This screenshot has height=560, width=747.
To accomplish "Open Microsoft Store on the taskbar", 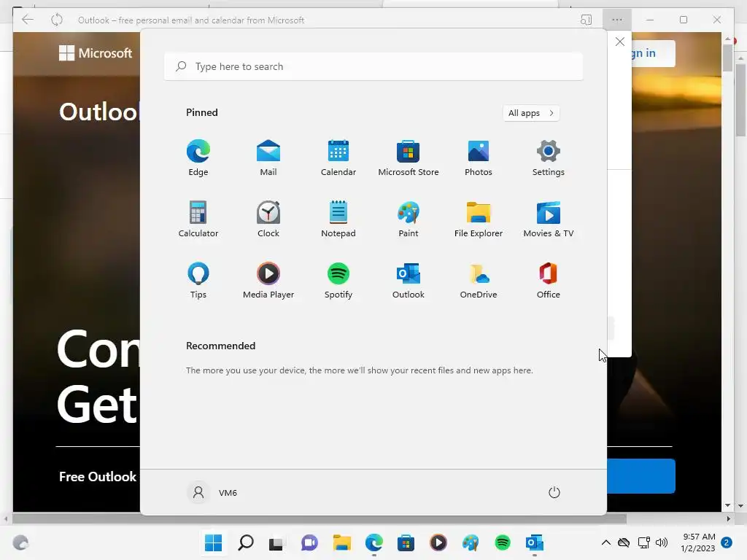I will tap(406, 542).
